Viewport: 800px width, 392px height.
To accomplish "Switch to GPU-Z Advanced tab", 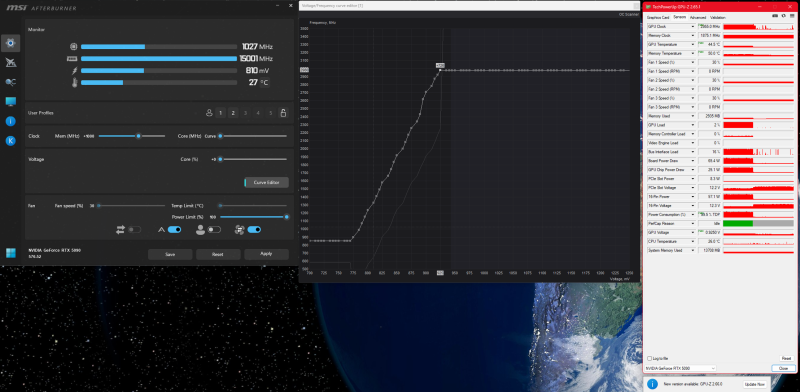I will click(x=697, y=17).
